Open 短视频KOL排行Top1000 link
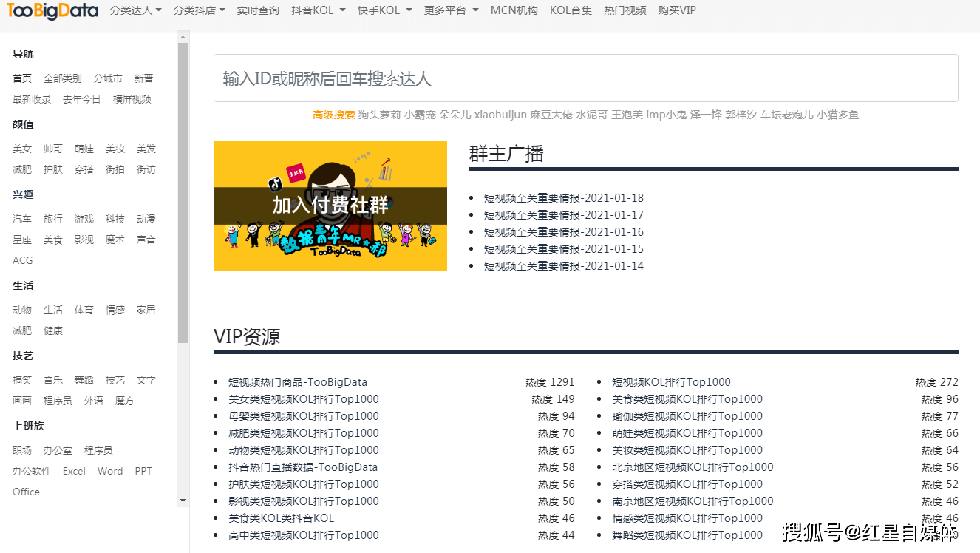The height and width of the screenshot is (553, 980). coord(671,382)
